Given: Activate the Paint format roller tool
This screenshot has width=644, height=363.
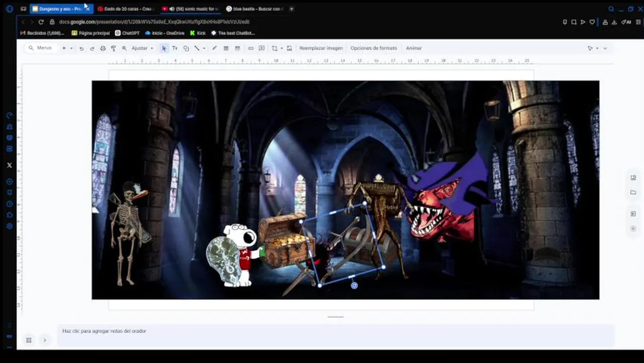Looking at the screenshot, I should coord(113,48).
